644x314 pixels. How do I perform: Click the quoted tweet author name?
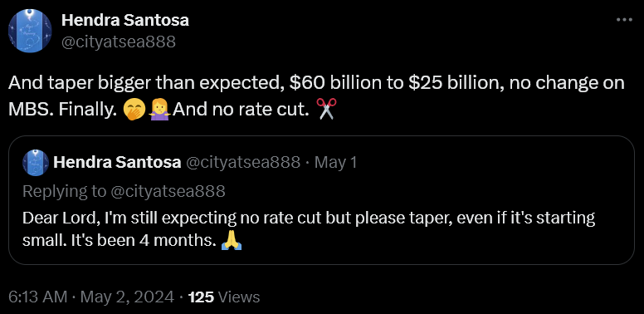point(118,163)
